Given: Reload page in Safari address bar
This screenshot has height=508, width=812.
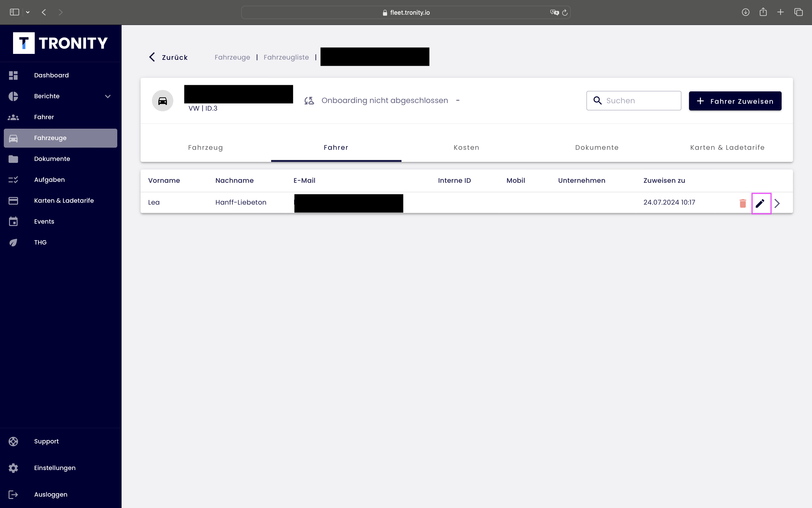Looking at the screenshot, I should [565, 12].
